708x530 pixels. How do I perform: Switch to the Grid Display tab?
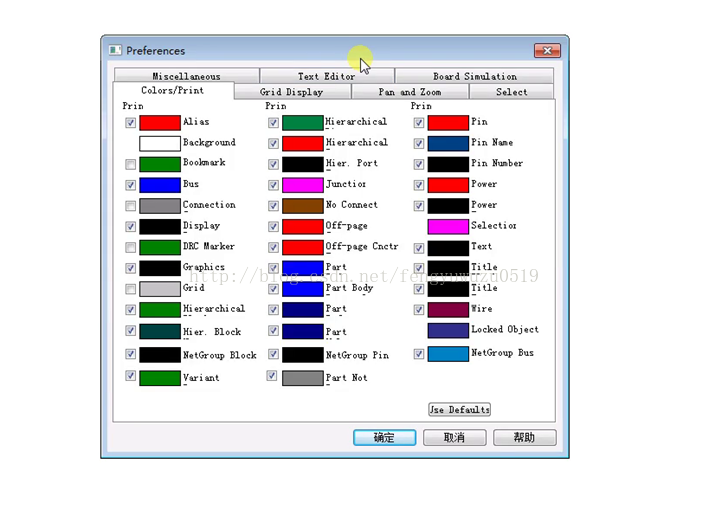click(291, 92)
